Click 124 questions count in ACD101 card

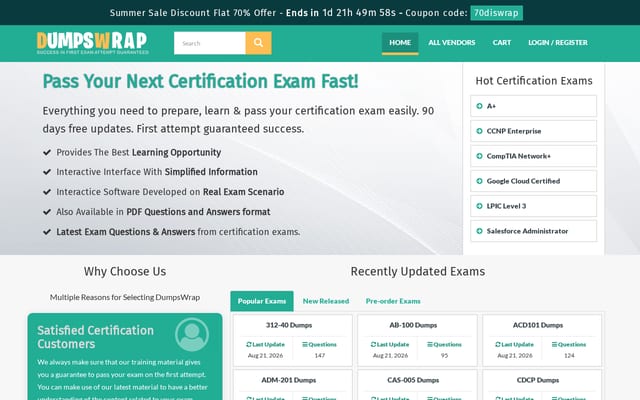[569, 356]
